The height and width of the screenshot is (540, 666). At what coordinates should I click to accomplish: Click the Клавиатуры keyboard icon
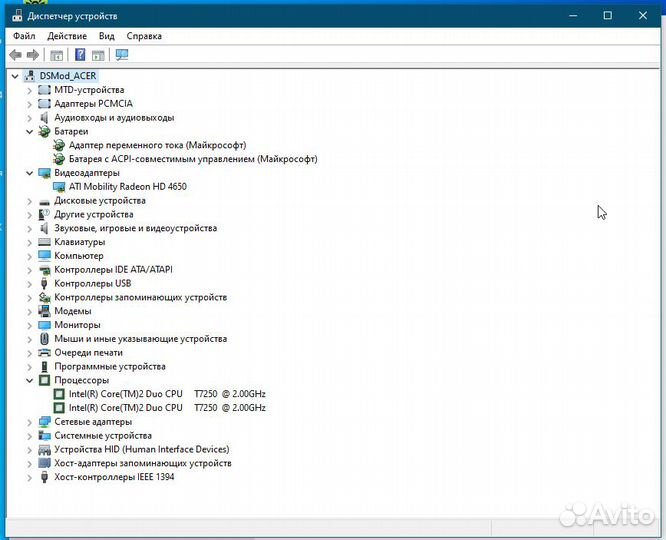(x=44, y=242)
